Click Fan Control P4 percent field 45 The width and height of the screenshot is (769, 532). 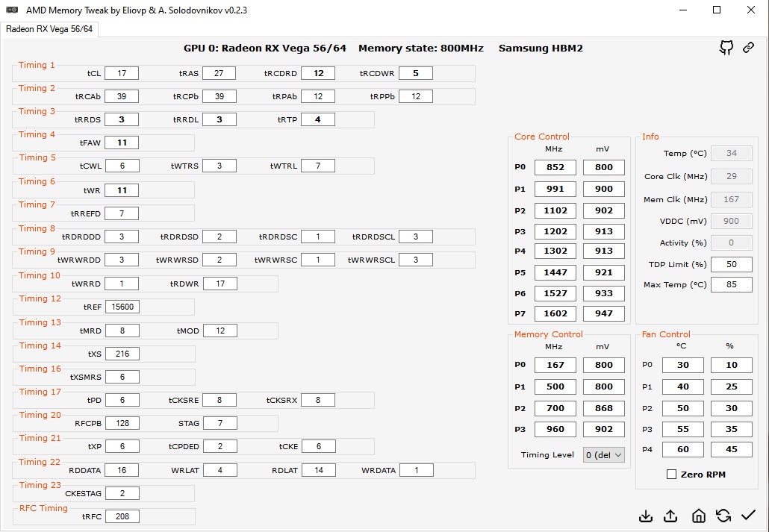[731, 449]
